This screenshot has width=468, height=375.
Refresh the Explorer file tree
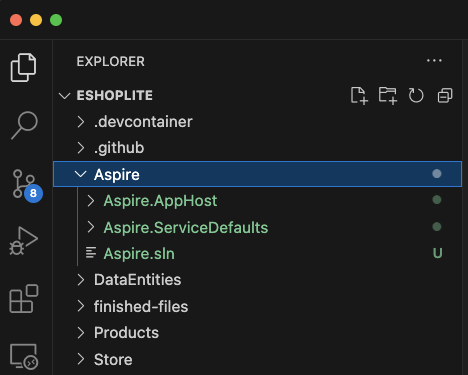(416, 96)
